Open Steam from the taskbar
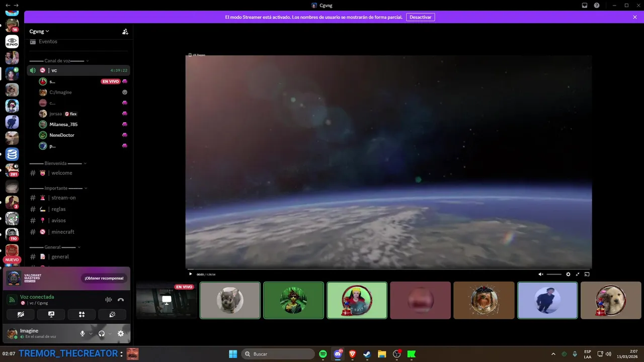 [367, 354]
